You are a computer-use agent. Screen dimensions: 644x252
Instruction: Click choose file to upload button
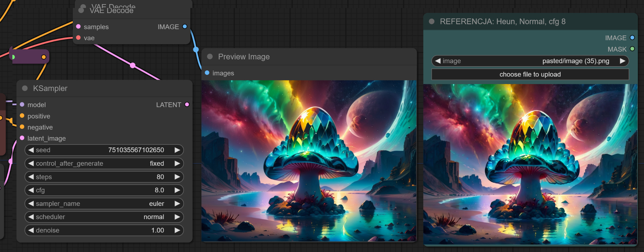click(530, 74)
